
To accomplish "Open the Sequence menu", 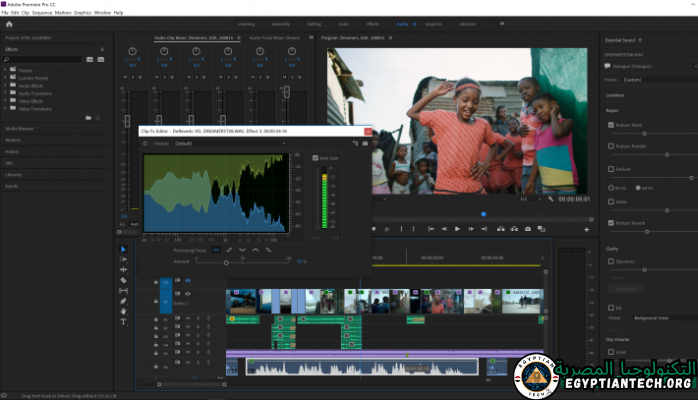I will (41, 12).
